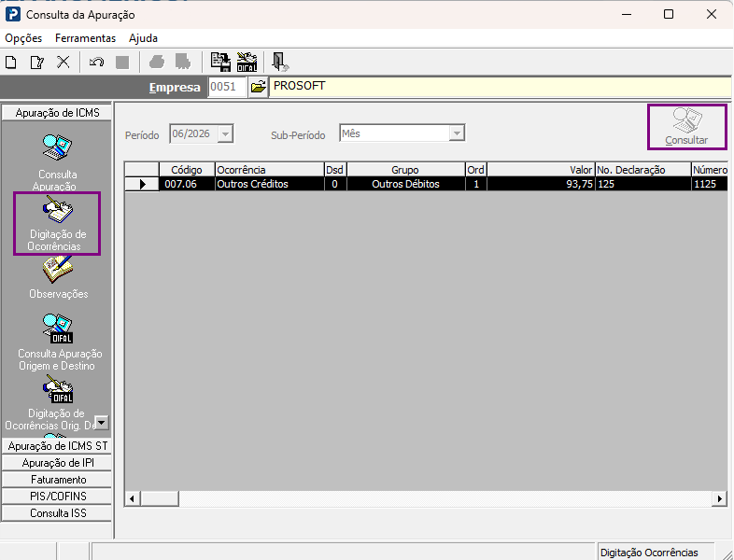The width and height of the screenshot is (734, 560).
Task: Click the Grupo column header
Action: [406, 169]
